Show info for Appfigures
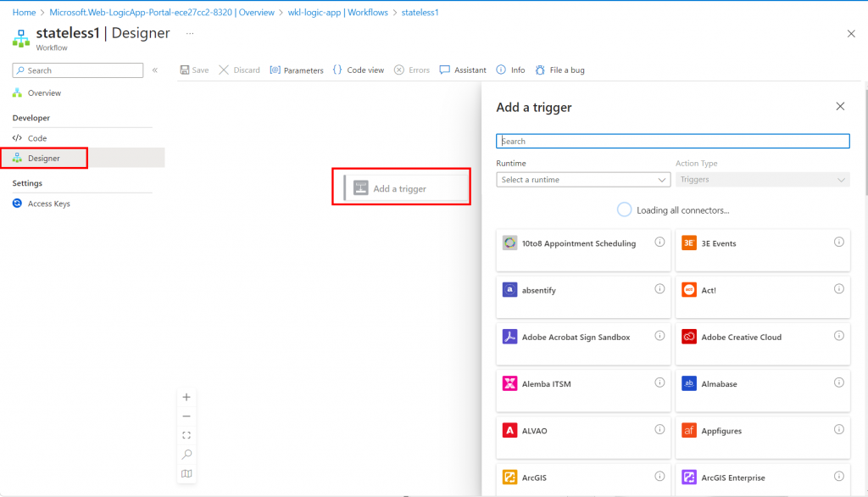 pyautogui.click(x=838, y=429)
